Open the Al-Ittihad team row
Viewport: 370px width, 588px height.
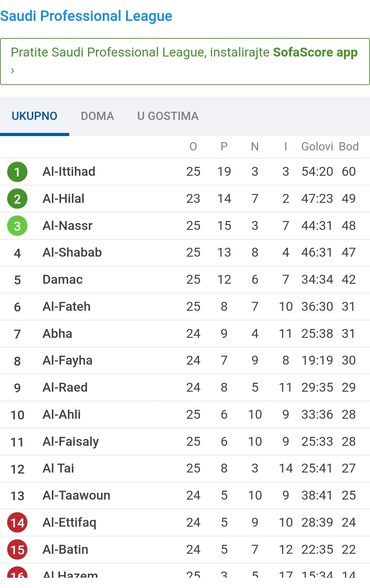69,171
